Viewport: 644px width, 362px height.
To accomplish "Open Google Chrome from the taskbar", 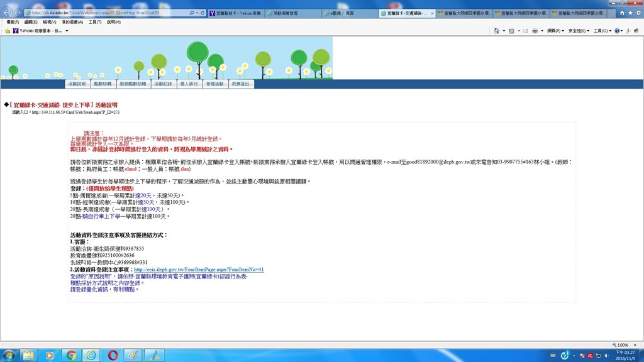I will (x=71, y=355).
